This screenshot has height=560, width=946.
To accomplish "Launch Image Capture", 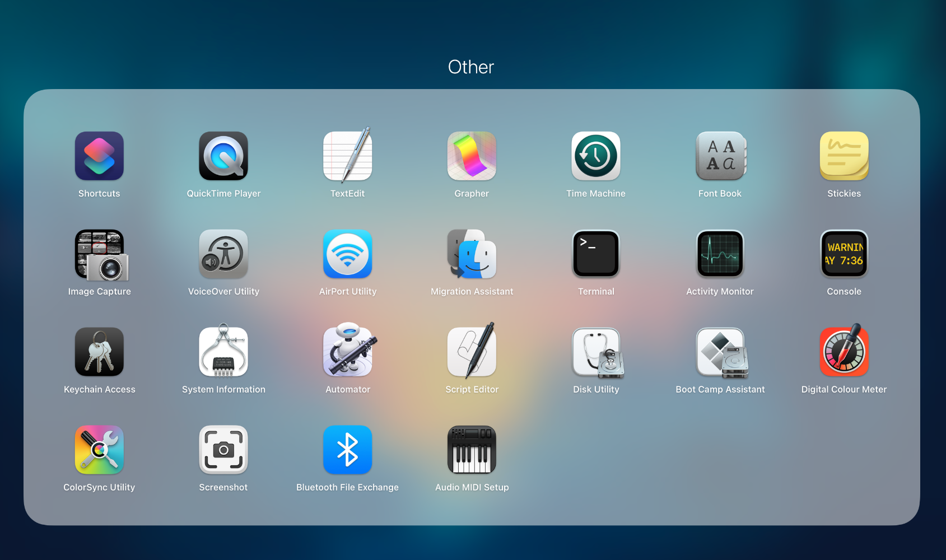I will 99,254.
